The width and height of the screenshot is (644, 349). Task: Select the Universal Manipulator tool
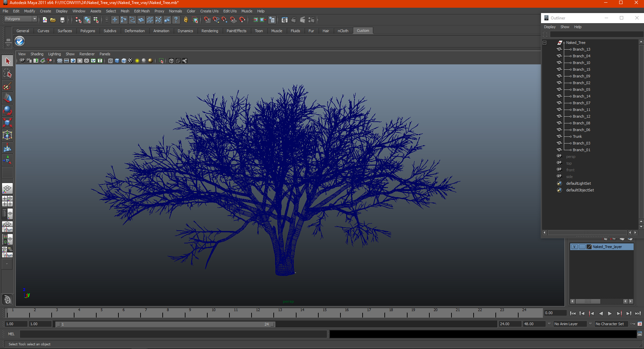(7, 135)
